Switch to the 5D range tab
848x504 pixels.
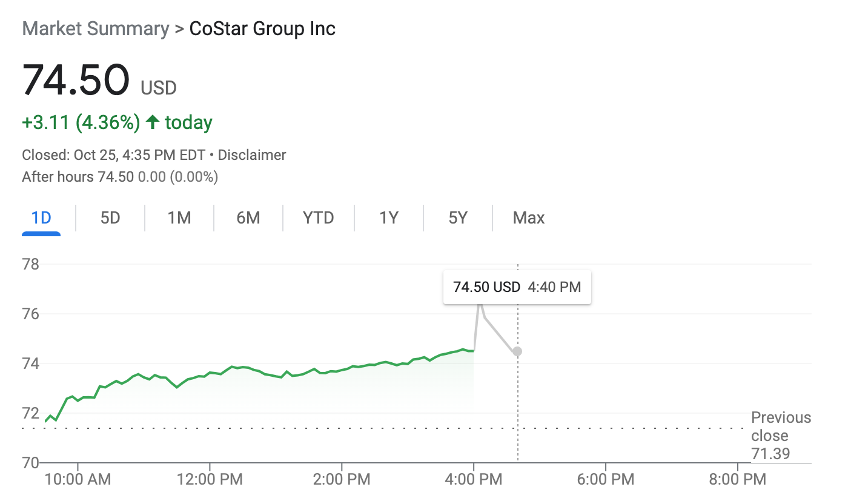click(x=110, y=218)
